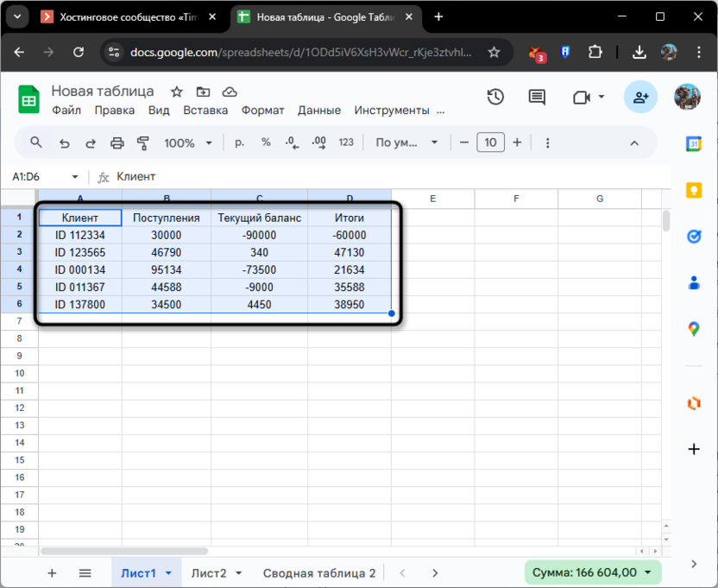The image size is (718, 588).
Task: Switch to the Лист2 sheet tab
Action: tap(216, 572)
